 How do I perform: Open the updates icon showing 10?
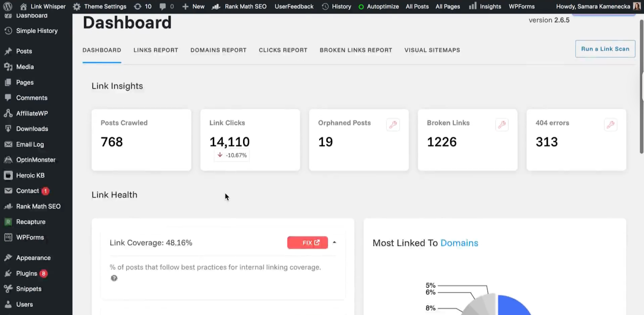pos(138,6)
